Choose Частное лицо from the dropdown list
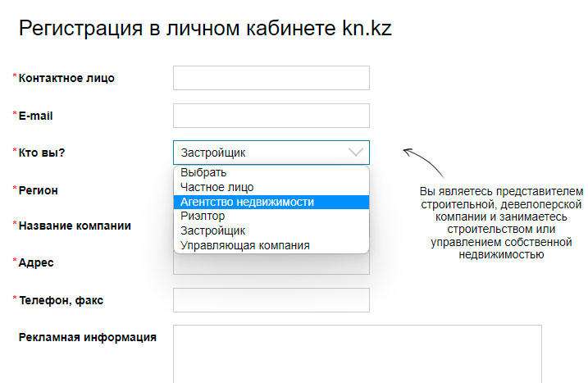Screen dimensions: 588x383 (x=217, y=187)
